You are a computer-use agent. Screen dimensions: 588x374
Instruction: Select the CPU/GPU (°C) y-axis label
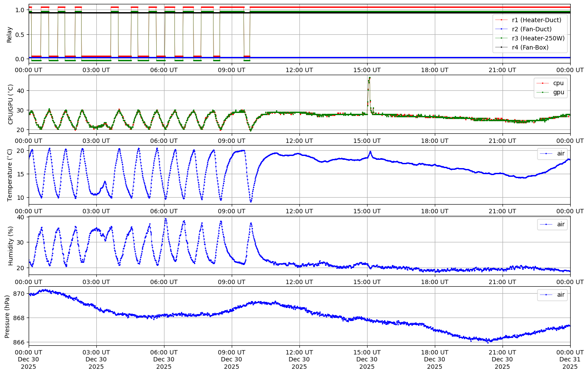tap(11, 104)
